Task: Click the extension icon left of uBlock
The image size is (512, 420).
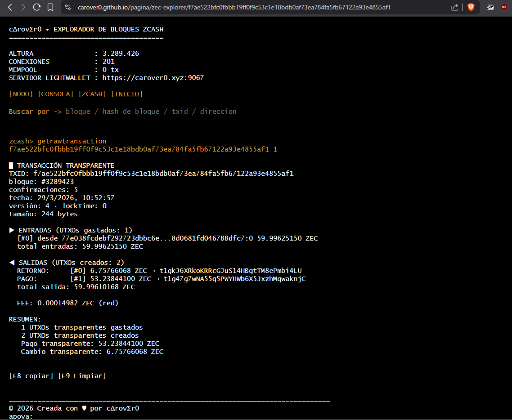Action: [x=490, y=7]
